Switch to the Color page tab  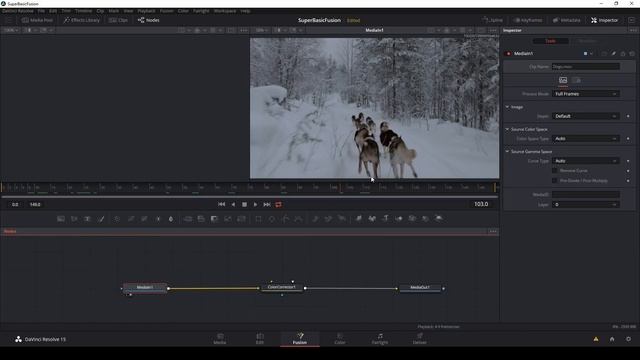pos(340,338)
